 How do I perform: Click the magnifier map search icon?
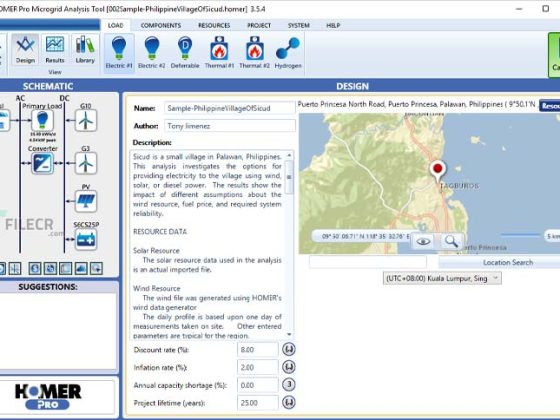(x=451, y=242)
